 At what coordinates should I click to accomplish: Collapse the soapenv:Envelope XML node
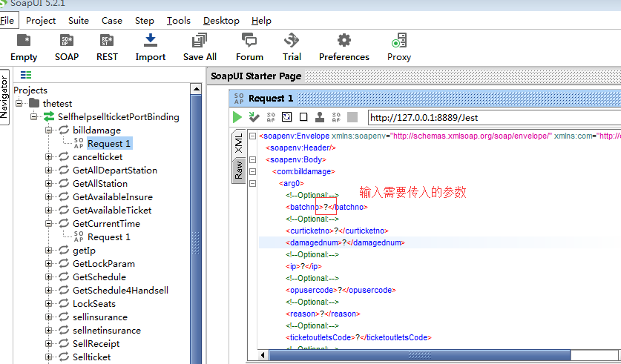pos(252,136)
